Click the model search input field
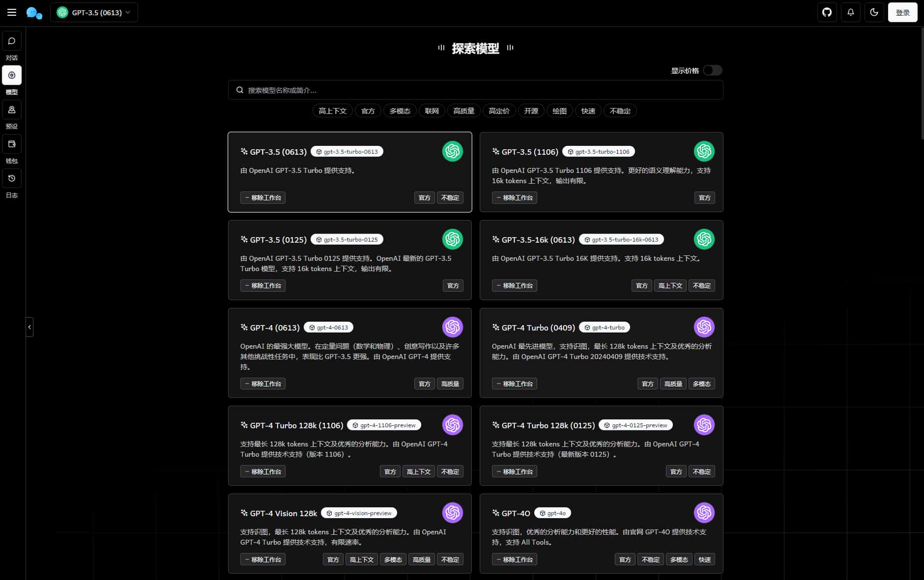The width and height of the screenshot is (924, 580). (475, 90)
